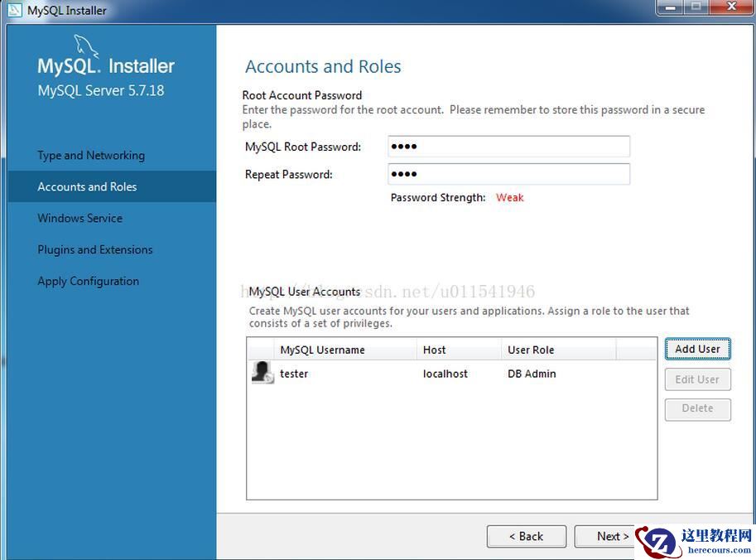Click the Edit User button
Screen dimensions: 756x560
coord(697,379)
